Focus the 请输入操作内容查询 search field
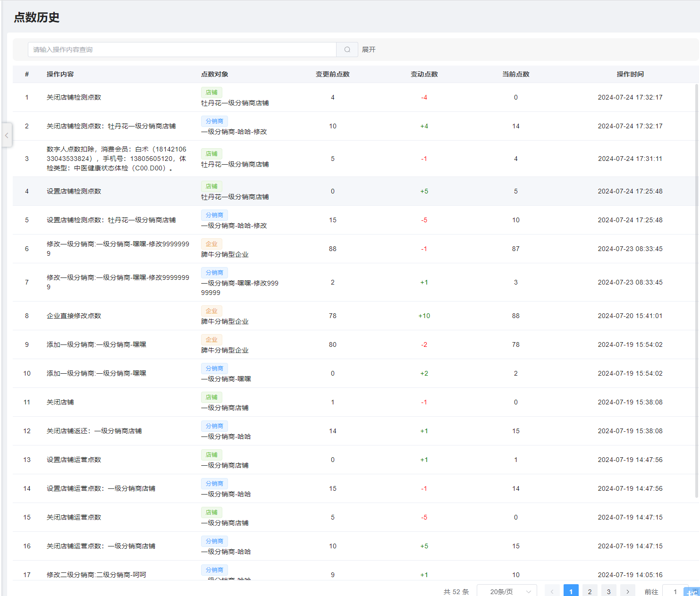The height and width of the screenshot is (596, 700). (182, 50)
